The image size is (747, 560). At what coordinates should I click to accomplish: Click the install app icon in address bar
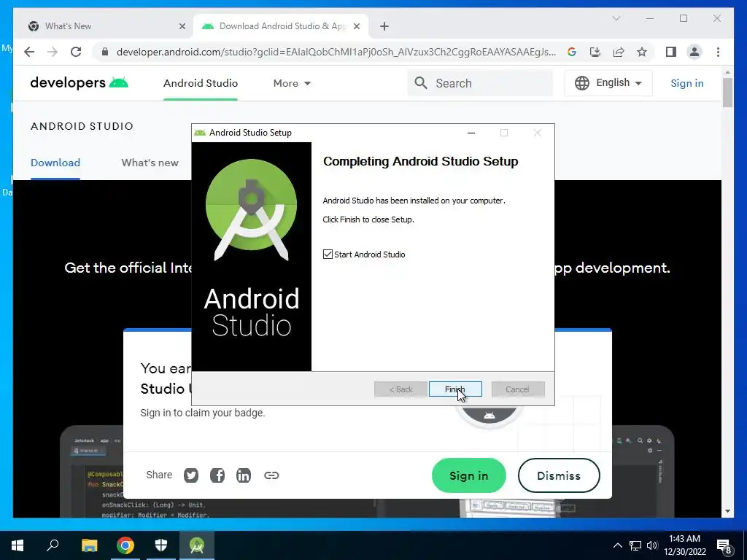(595, 52)
